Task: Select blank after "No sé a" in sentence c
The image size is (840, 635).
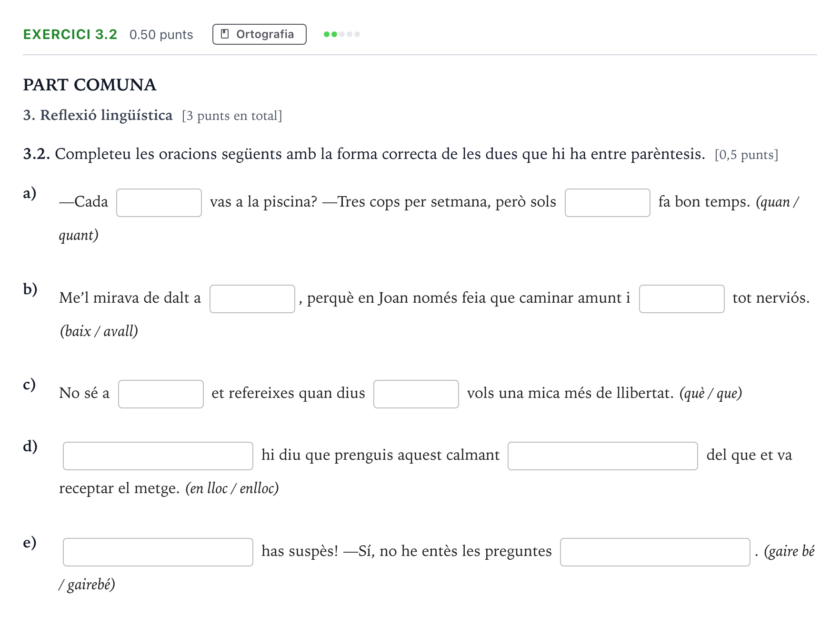Action: [161, 394]
